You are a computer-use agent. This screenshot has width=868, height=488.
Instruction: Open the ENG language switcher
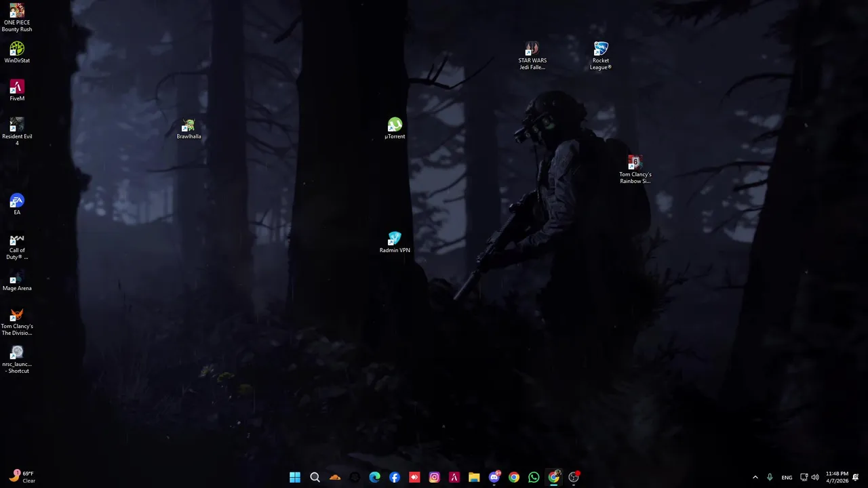tap(787, 477)
